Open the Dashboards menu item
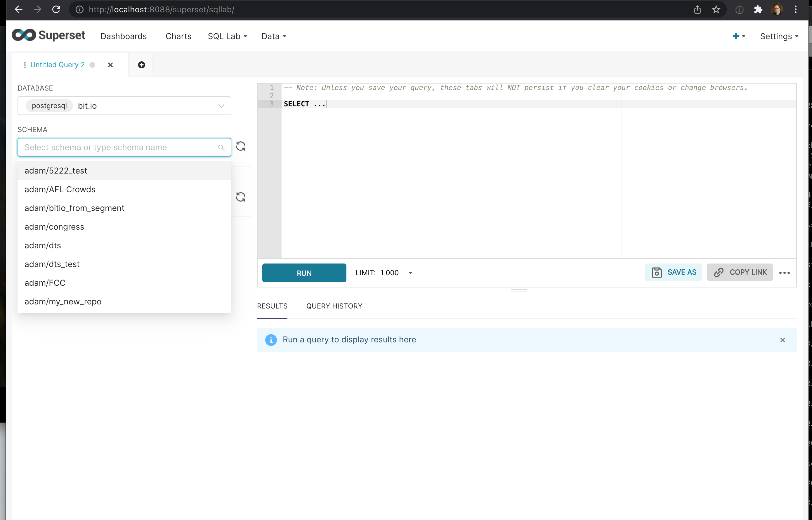 124,36
